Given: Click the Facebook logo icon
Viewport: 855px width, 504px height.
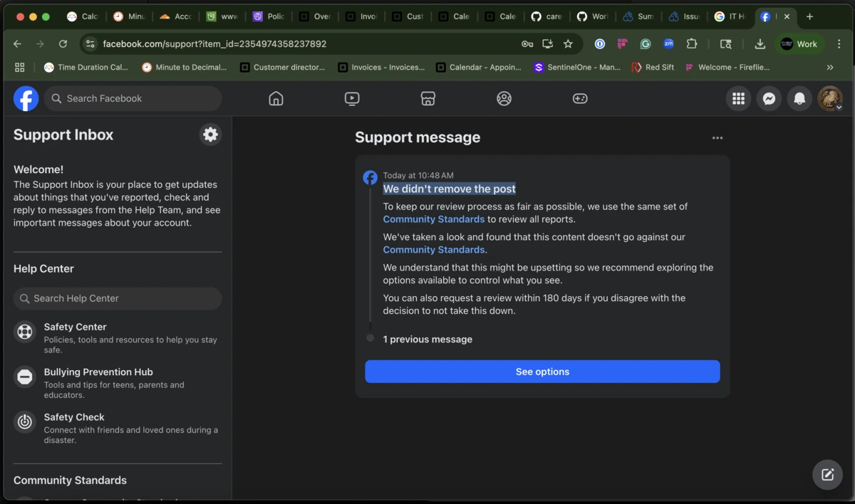Looking at the screenshot, I should 26,99.
